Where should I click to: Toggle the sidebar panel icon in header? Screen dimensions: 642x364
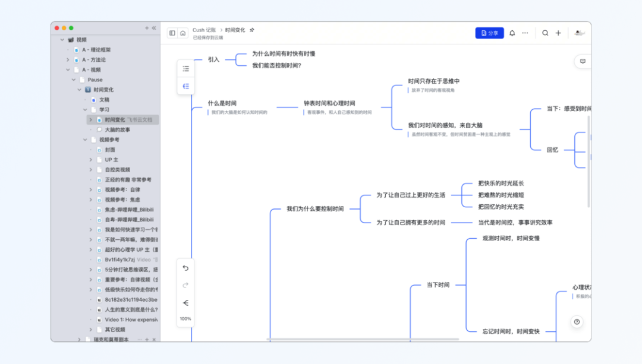pos(172,33)
